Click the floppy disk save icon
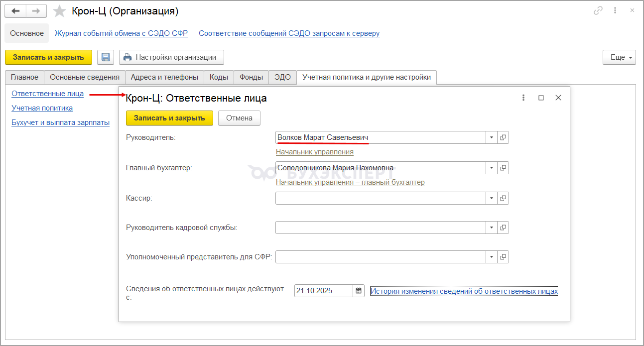 tap(106, 57)
